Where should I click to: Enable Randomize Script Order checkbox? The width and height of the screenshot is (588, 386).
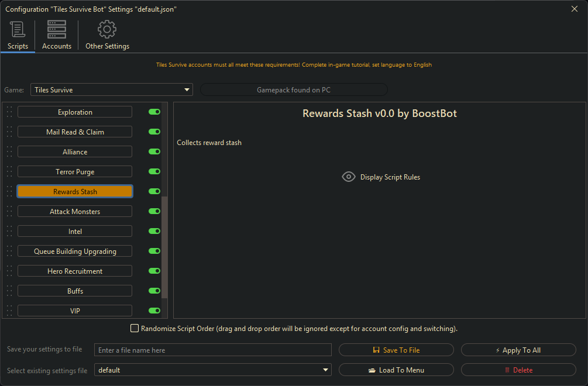click(x=135, y=329)
